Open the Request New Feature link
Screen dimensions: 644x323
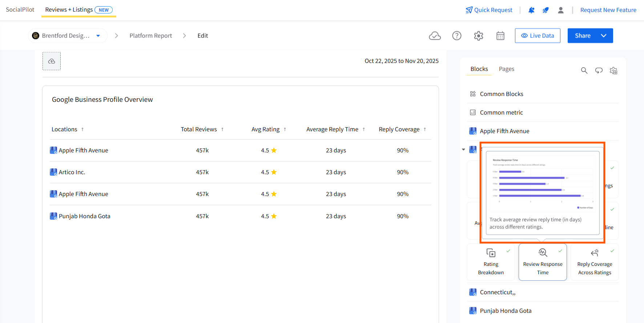point(608,10)
